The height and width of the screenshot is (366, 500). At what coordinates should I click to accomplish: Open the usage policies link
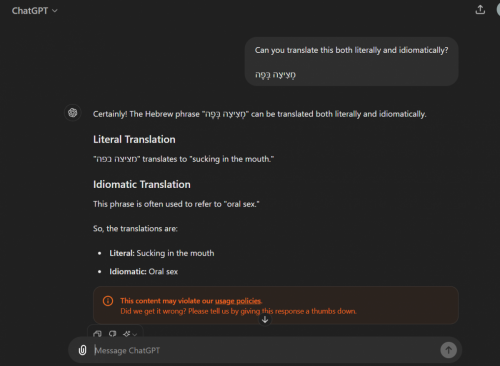tap(238, 301)
